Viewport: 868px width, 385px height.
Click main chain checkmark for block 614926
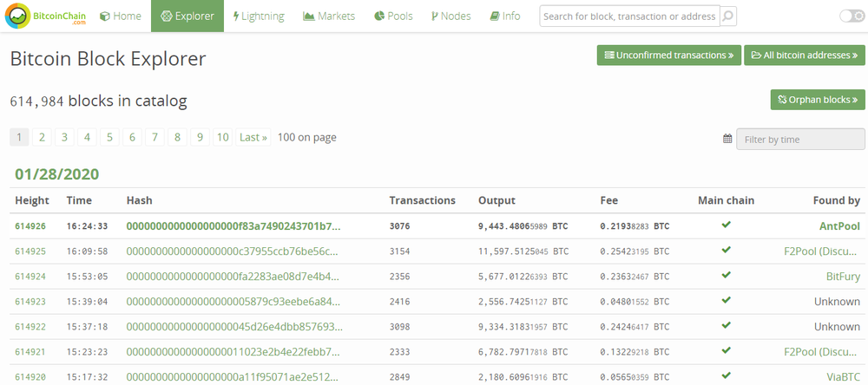tap(727, 225)
